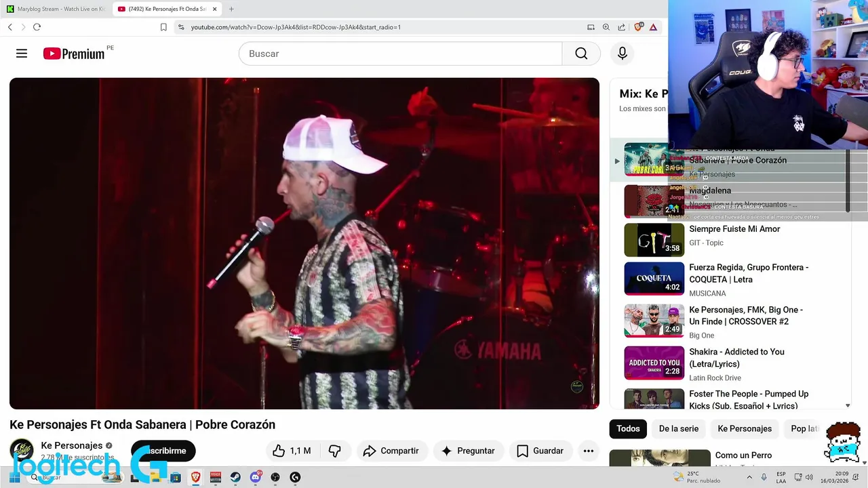Open more actions three-dot menu
Image resolution: width=868 pixels, height=488 pixels.
tap(589, 451)
